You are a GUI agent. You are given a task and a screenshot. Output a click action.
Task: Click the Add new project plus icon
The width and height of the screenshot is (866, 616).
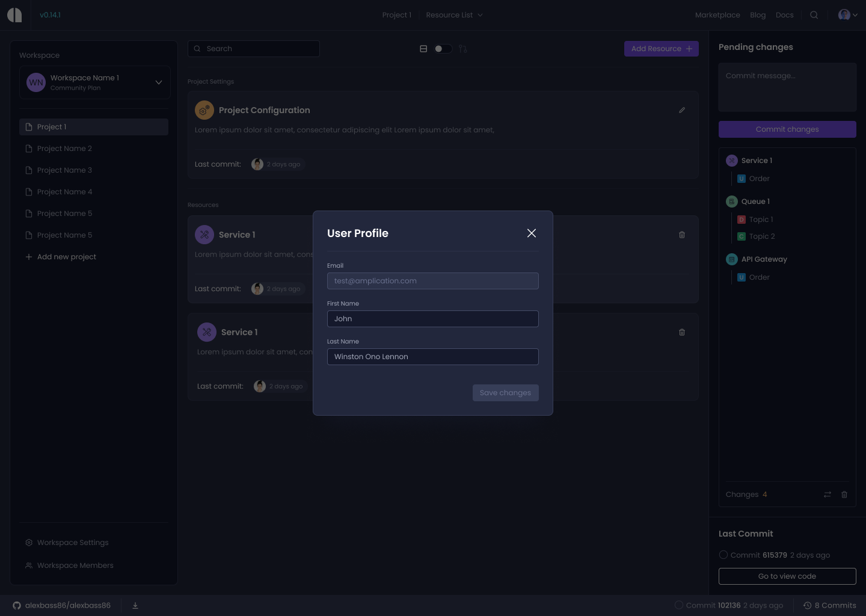(28, 257)
